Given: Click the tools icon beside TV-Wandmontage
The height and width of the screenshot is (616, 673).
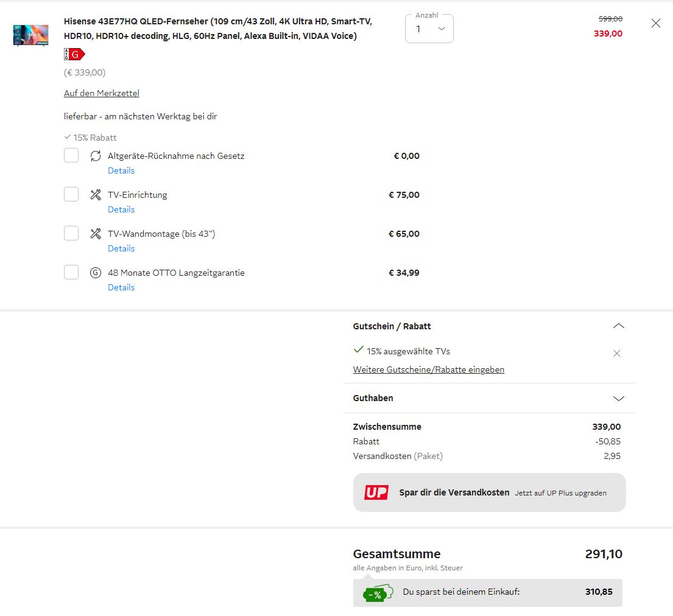Looking at the screenshot, I should [96, 234].
